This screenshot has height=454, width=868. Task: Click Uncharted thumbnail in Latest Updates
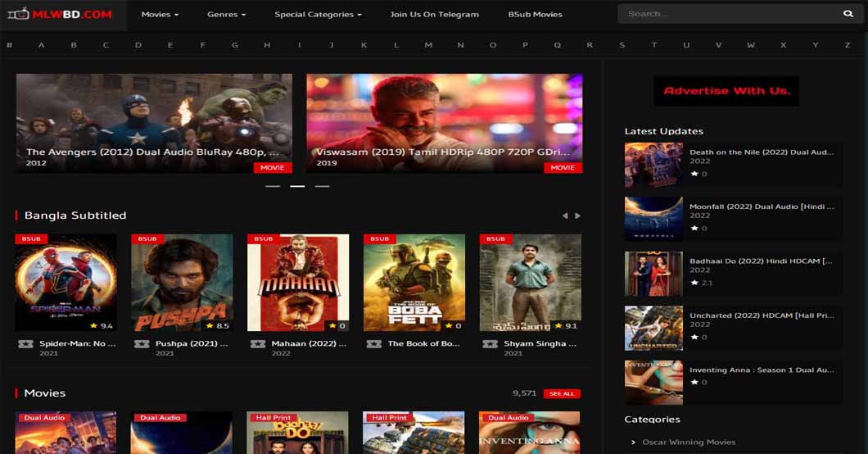(653, 329)
